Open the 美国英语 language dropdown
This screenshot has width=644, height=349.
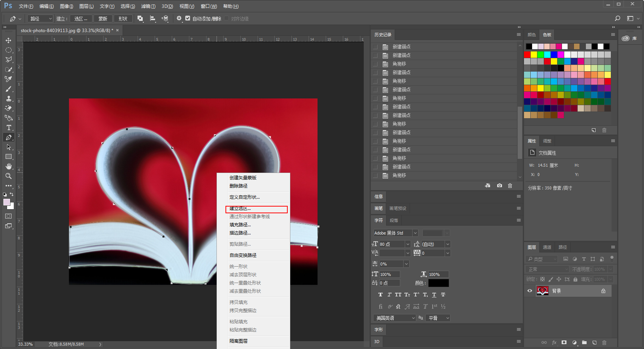[395, 318]
